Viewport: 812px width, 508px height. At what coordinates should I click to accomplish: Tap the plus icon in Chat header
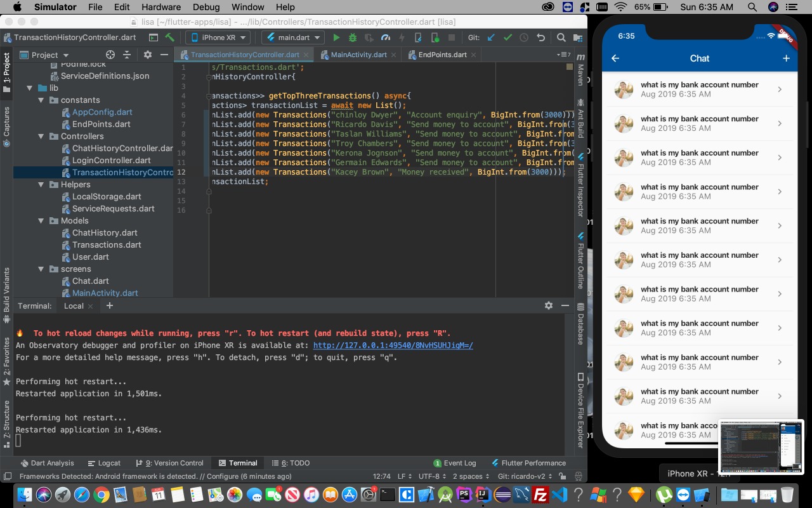pos(786,58)
